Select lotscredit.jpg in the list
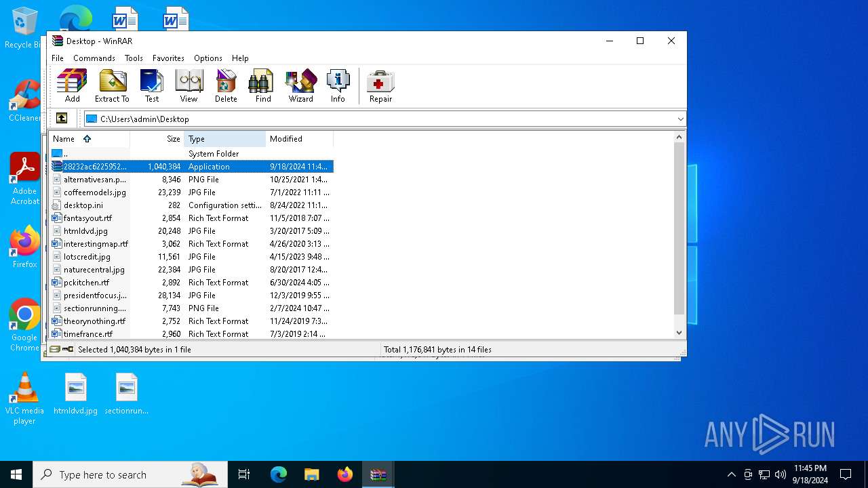 click(191, 257)
